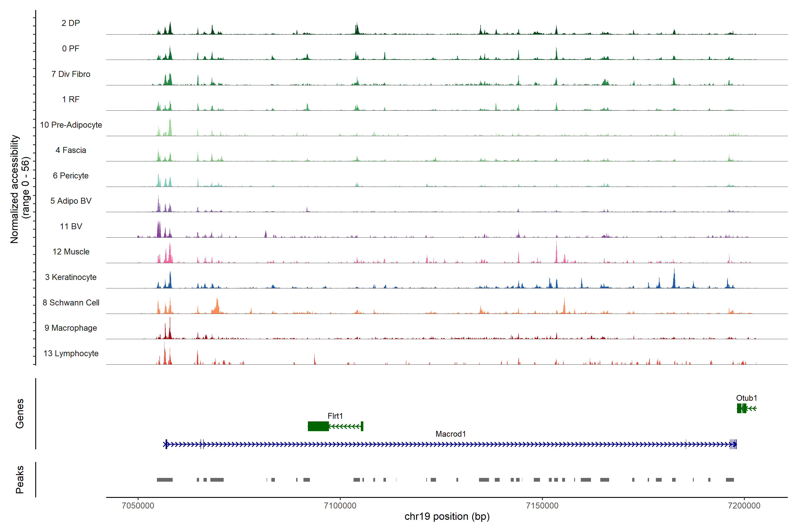The image size is (798, 532).
Task: Click the 10 Pre-Adipocyte track label
Action: pyautogui.click(x=71, y=125)
